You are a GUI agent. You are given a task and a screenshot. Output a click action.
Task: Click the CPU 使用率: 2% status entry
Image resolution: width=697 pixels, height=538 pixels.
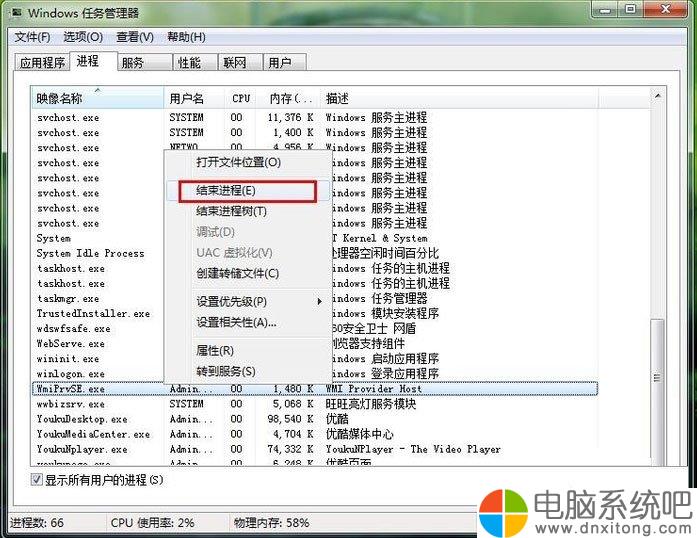pyautogui.click(x=152, y=522)
